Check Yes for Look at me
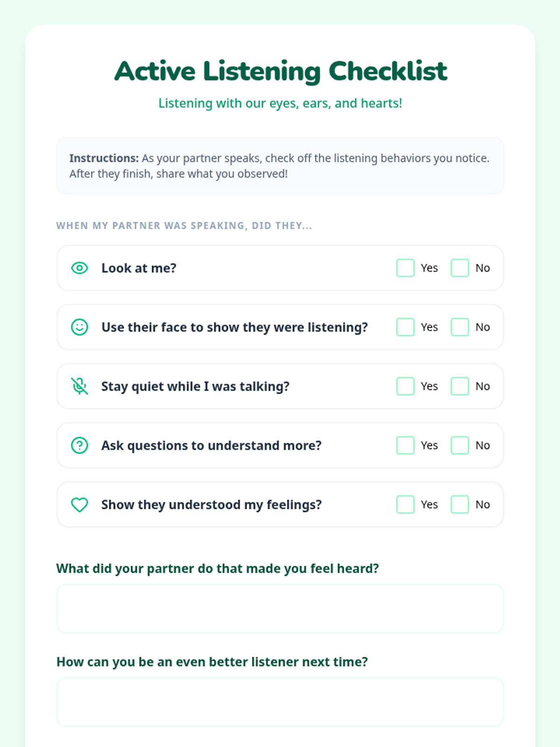560x747 pixels. click(x=405, y=268)
